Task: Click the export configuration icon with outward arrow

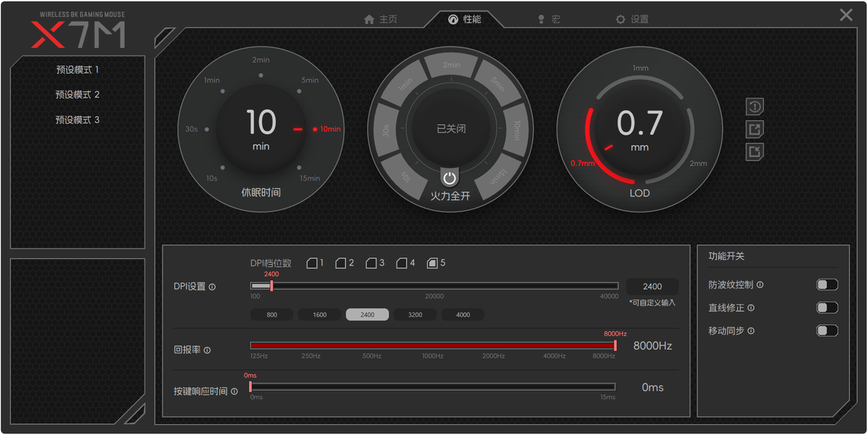Action: pyautogui.click(x=754, y=129)
